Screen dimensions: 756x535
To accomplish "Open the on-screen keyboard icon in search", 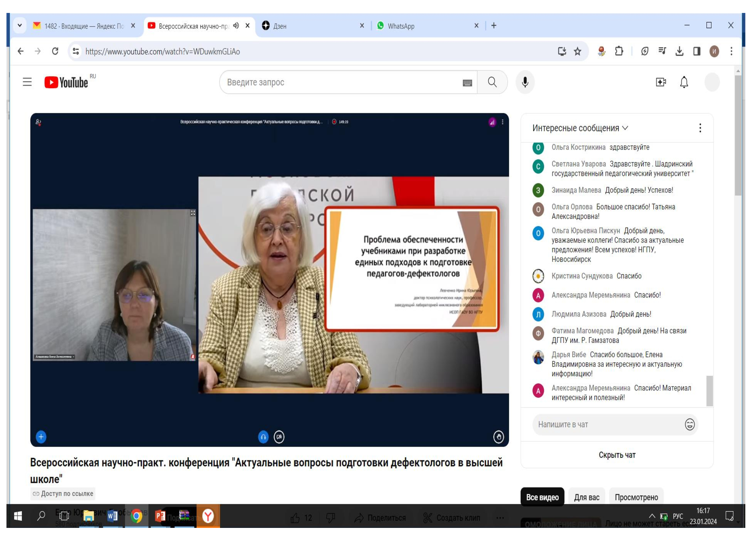I will [x=467, y=83].
